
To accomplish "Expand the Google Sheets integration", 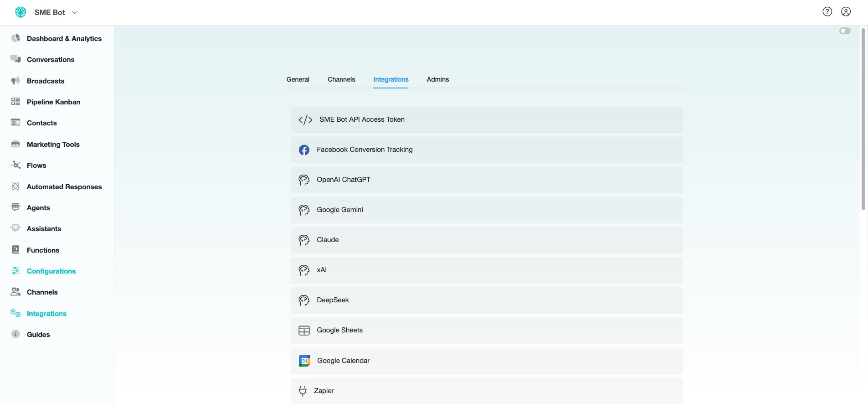I will click(487, 331).
